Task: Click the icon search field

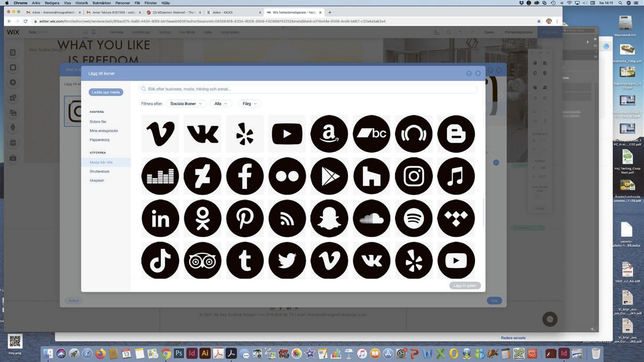Action: click(x=308, y=89)
